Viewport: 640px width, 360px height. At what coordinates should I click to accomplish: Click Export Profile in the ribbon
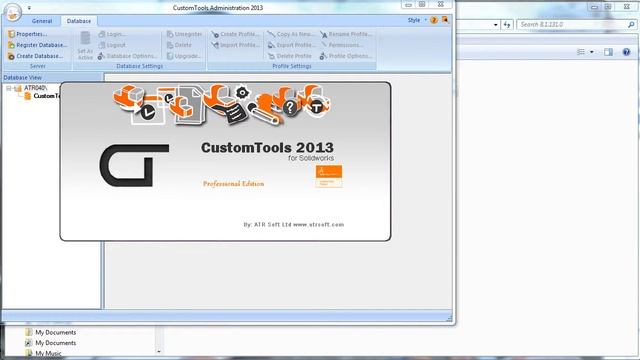point(292,45)
